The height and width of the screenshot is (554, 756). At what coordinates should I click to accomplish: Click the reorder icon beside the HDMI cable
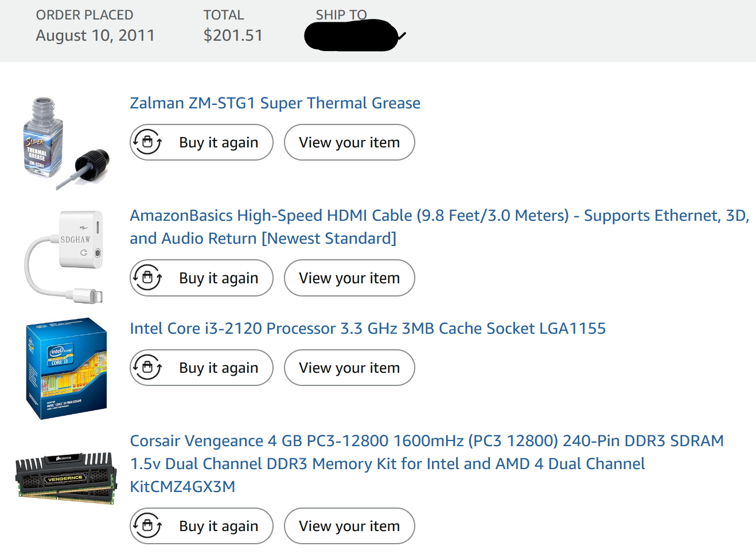point(147,278)
